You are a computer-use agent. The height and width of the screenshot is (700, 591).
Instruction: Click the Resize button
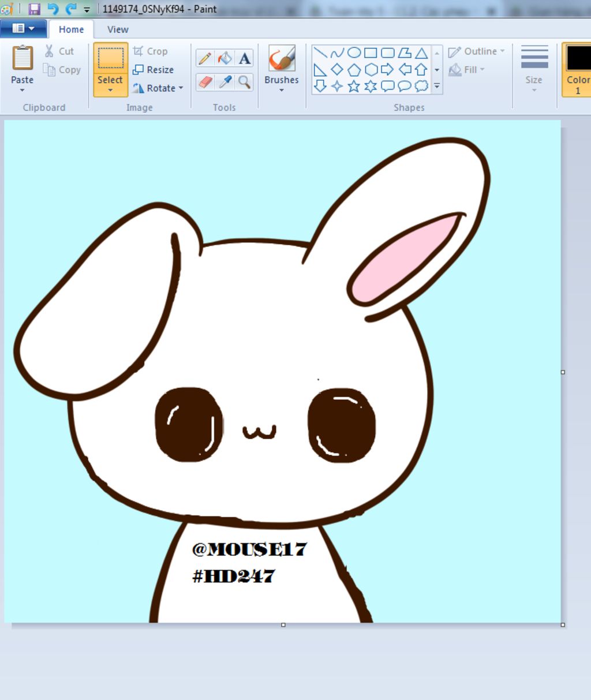(154, 69)
